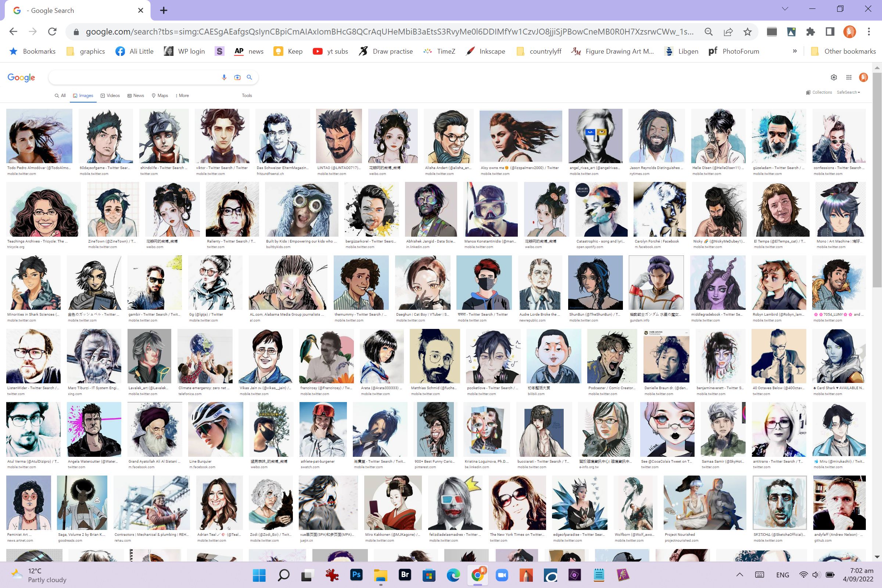Viewport: 882px width, 588px height.
Task: Reload the page
Action: [52, 32]
